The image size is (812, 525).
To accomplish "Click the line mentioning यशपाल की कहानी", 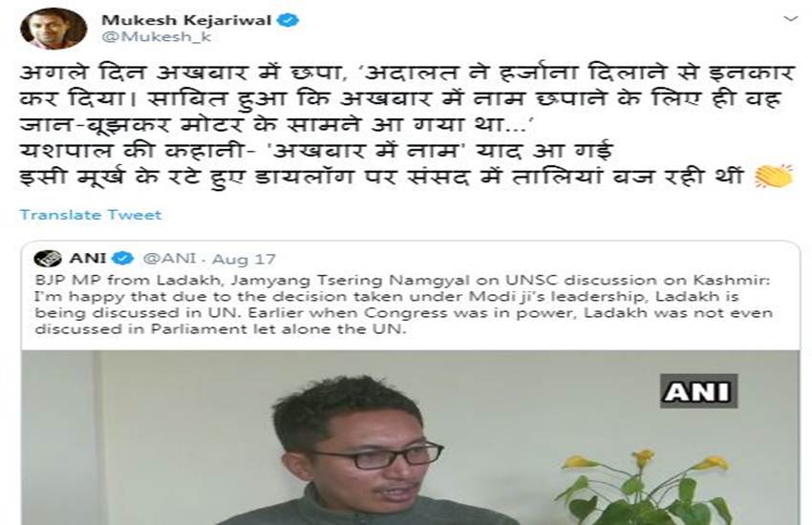I will click(x=316, y=151).
